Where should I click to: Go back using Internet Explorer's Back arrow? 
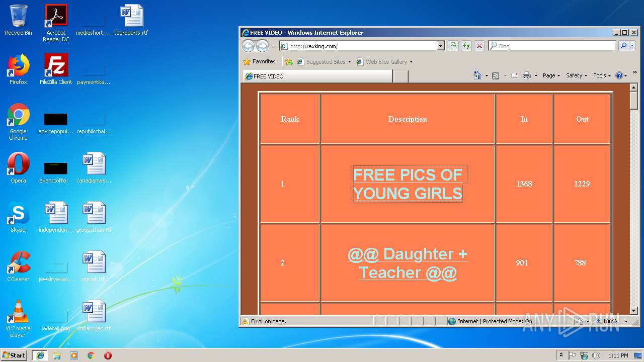248,46
